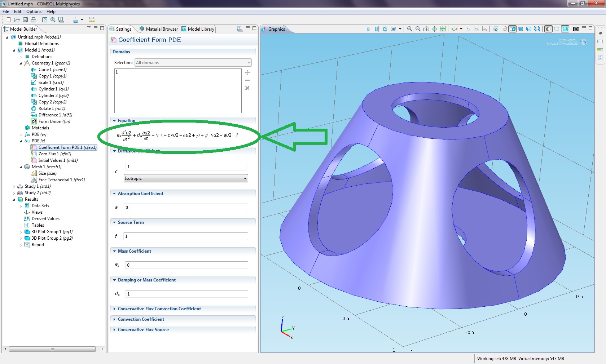Click the Zoom Extents icon
The width and height of the screenshot is (606, 364).
443,29
